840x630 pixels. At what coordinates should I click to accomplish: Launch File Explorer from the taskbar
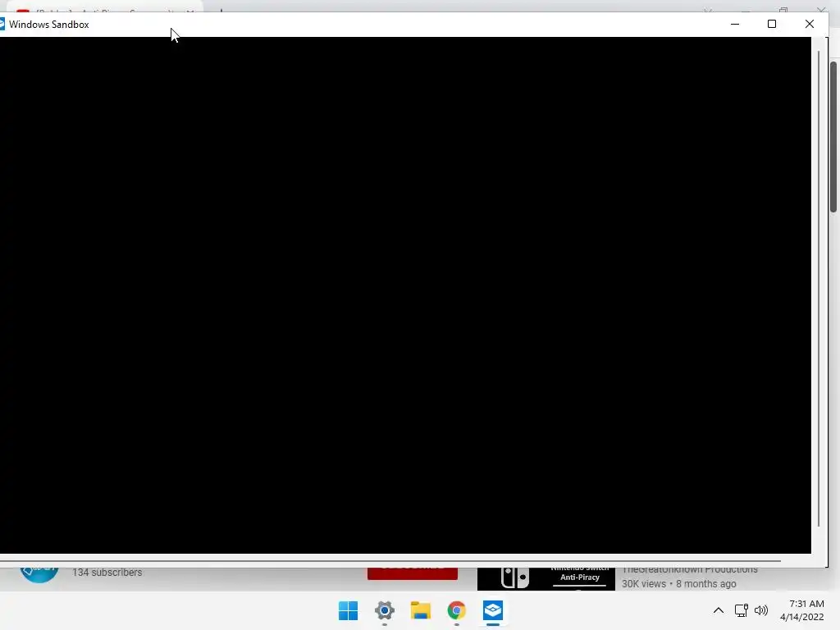421,610
